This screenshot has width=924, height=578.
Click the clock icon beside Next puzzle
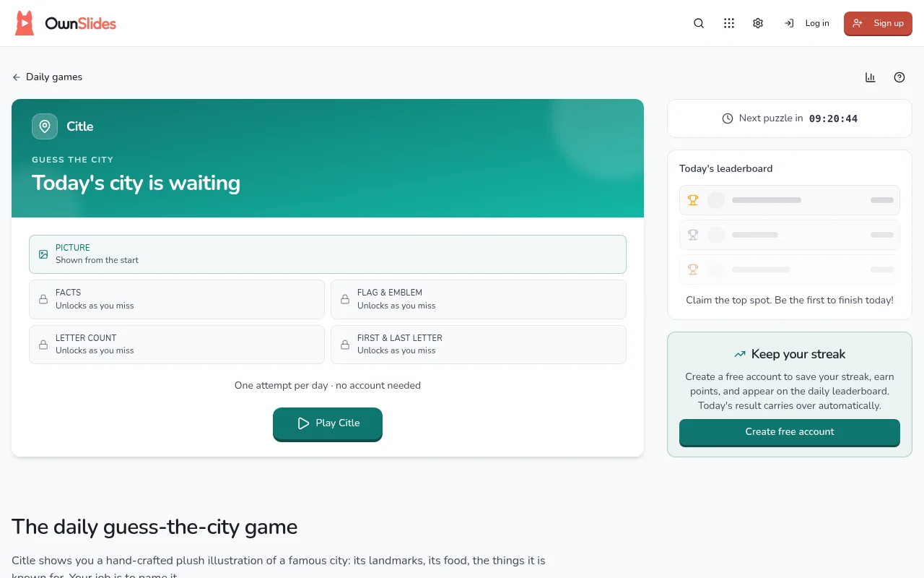728,118
